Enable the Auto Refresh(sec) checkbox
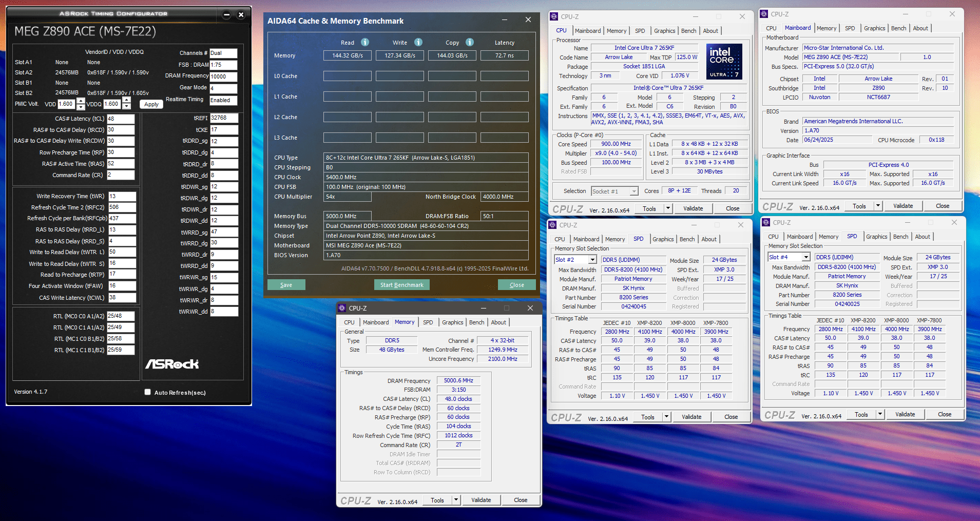 point(148,392)
